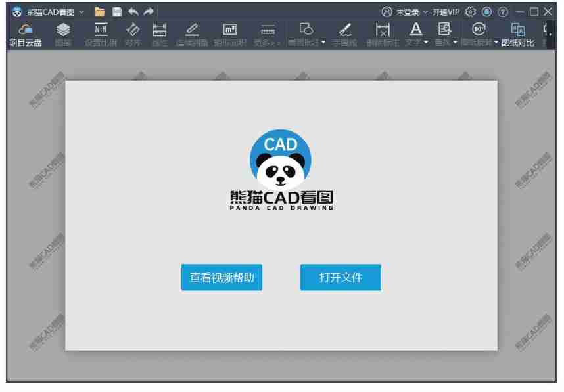This screenshot has height=392, width=564.
Task: Show more measuring tools (更多>>)
Action: click(x=268, y=35)
